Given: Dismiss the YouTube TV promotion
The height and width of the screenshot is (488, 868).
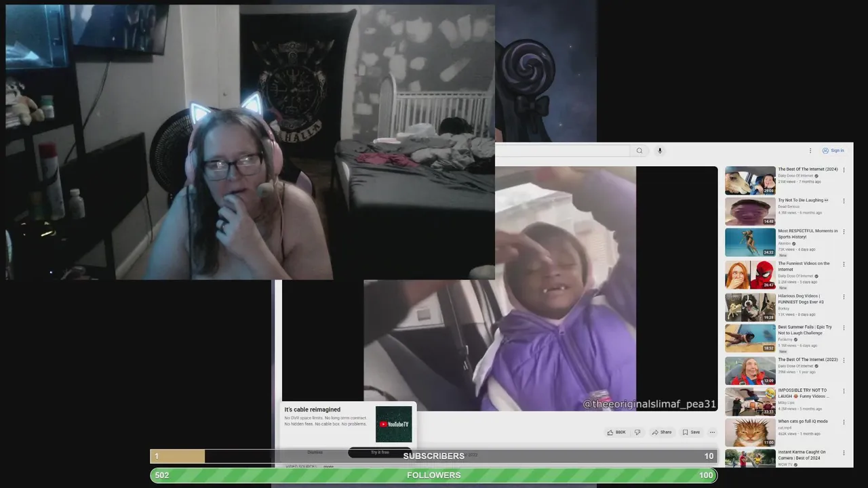Looking at the screenshot, I should tap(315, 452).
